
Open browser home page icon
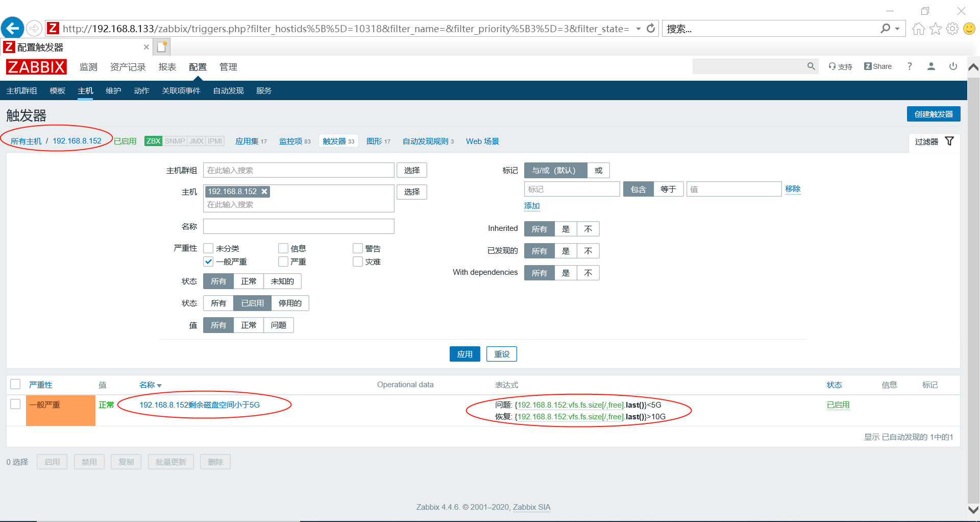click(x=918, y=29)
